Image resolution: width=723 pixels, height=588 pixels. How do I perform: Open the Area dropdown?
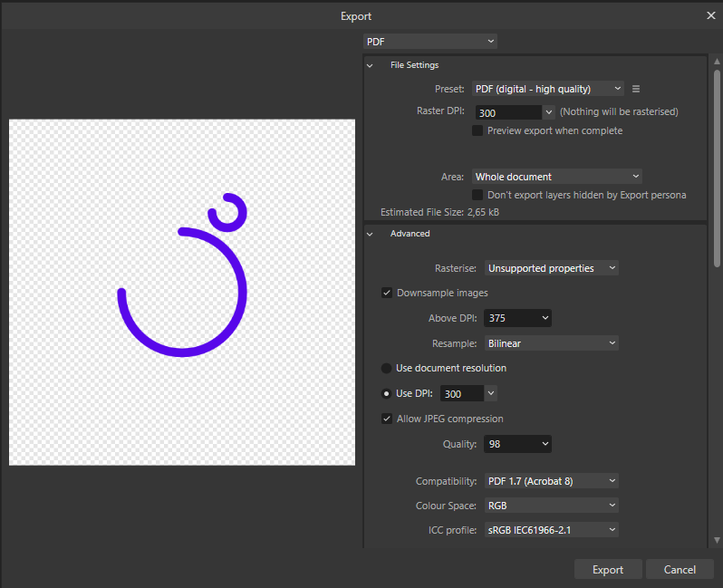pos(556,177)
